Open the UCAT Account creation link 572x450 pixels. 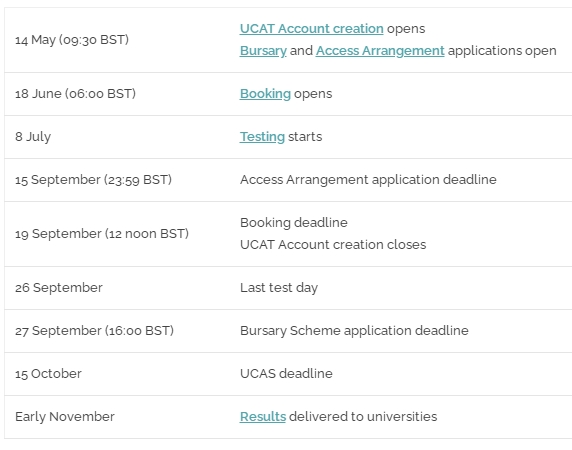pyautogui.click(x=312, y=29)
